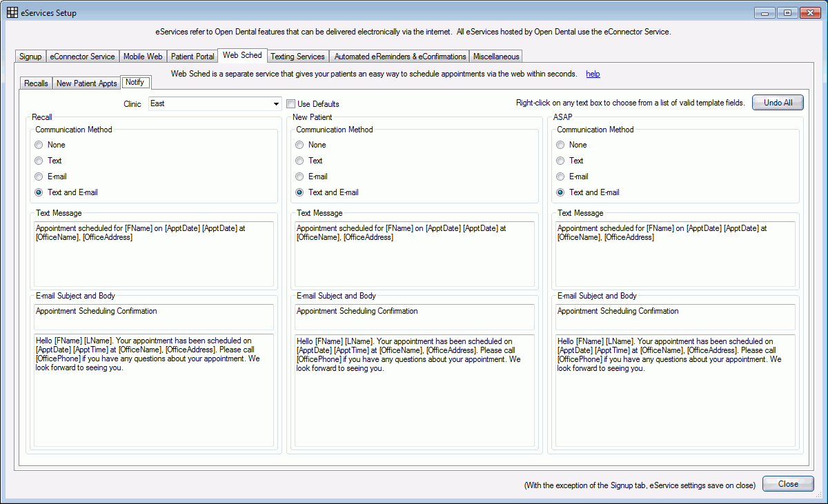
Task: Click the Recall e-mail subject field
Action: pos(154,317)
